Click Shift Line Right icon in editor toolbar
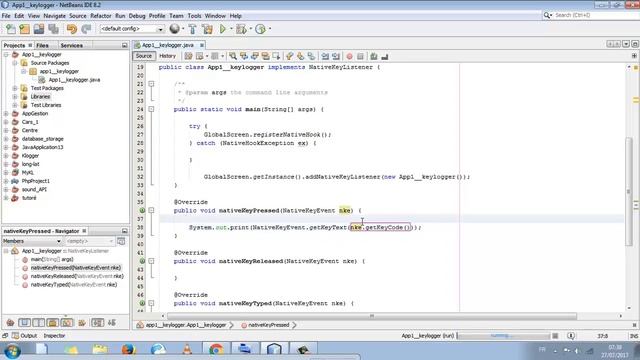The image size is (640, 360). click(x=336, y=56)
